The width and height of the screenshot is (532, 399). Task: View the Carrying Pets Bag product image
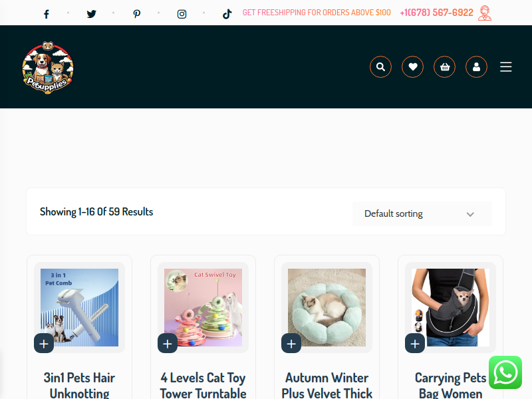coord(450,307)
